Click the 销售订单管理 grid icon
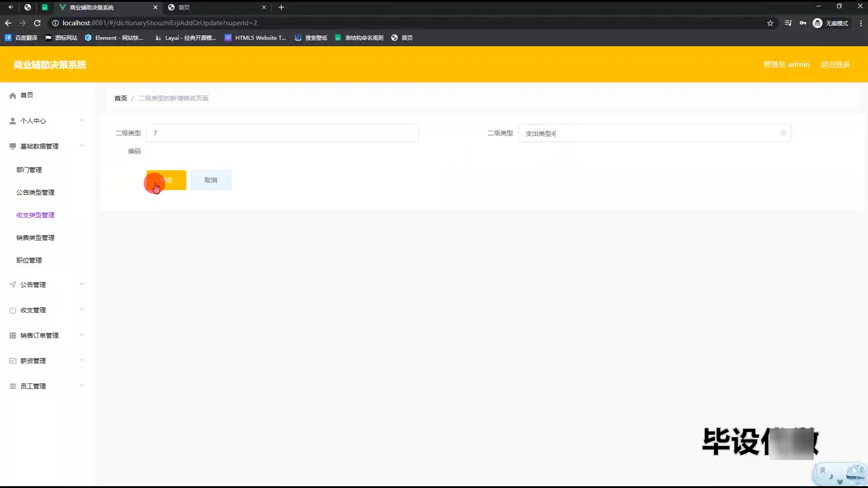868x488 pixels. click(13, 335)
